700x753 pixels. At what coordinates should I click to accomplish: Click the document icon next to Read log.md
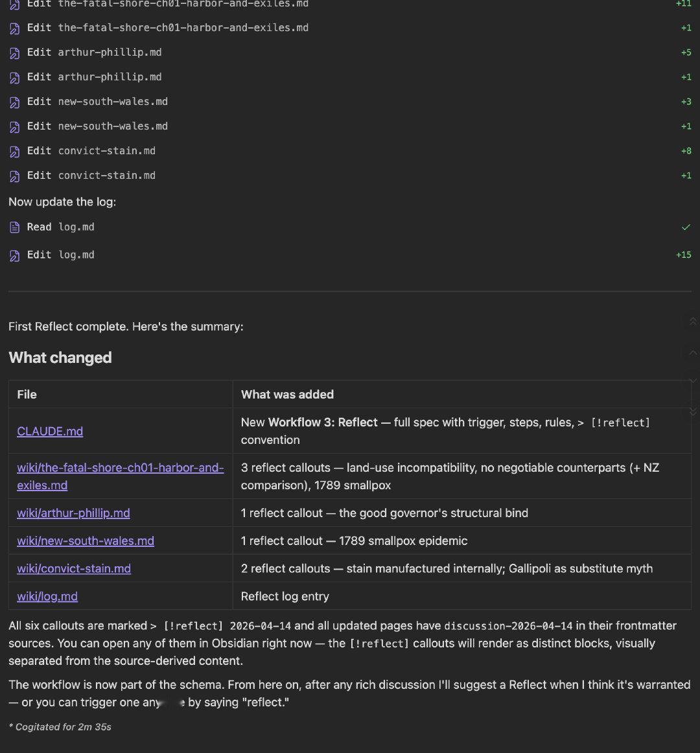pyautogui.click(x=14, y=227)
